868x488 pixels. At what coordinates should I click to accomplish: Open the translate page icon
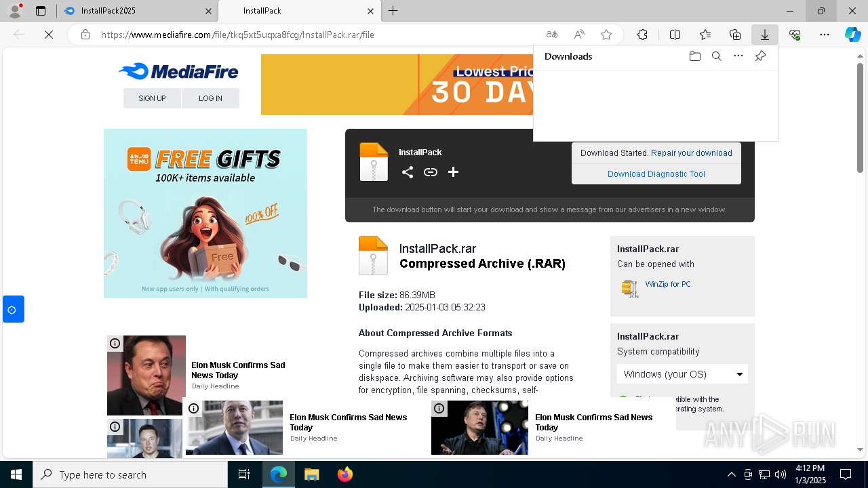click(x=552, y=35)
